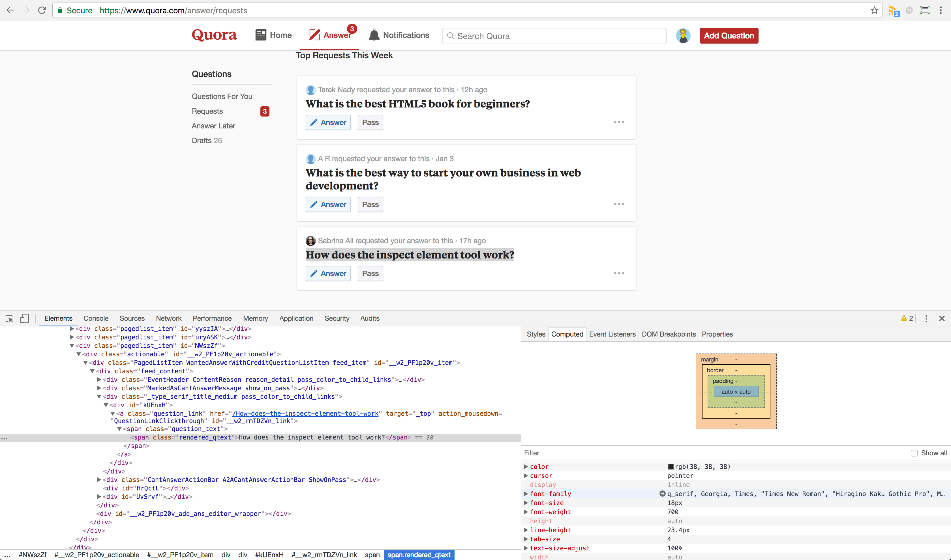The height and width of the screenshot is (560, 951).
Task: Open DevTools three-dot customize menu
Action: tap(926, 318)
